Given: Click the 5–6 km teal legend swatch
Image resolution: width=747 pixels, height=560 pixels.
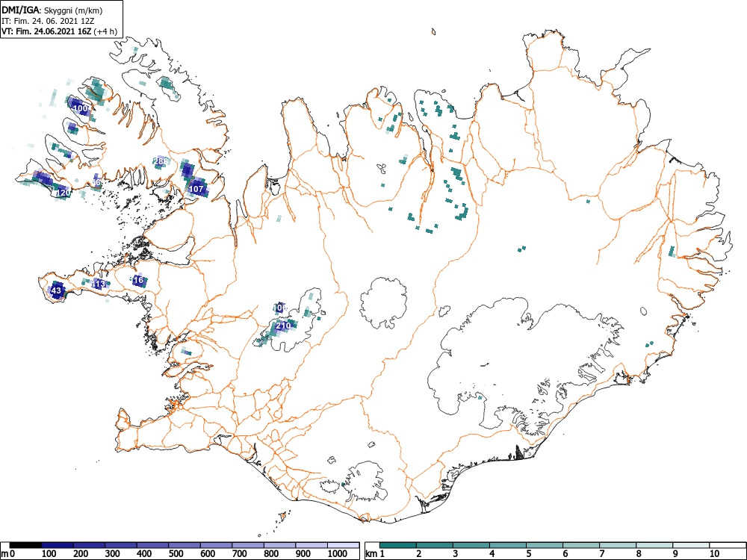Looking at the screenshot, I should pyautogui.click(x=545, y=545).
